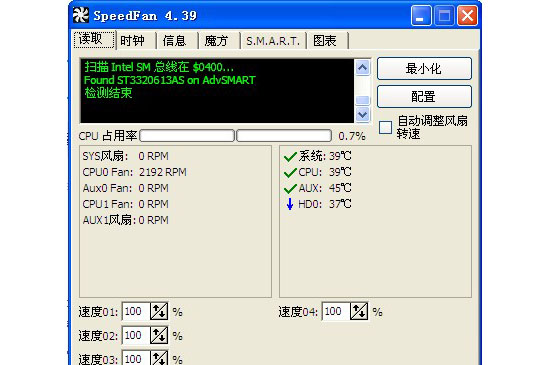The image size is (550, 365).
Task: Click the log scroll down arrow
Action: [362, 114]
